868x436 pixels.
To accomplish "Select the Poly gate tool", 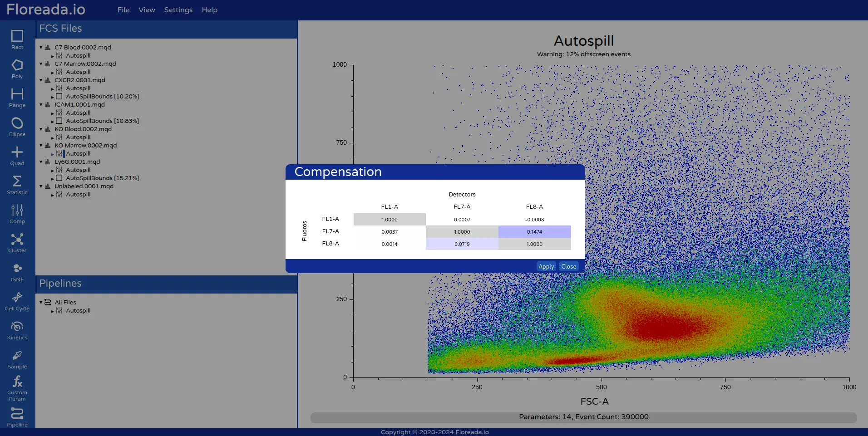I will (17, 69).
